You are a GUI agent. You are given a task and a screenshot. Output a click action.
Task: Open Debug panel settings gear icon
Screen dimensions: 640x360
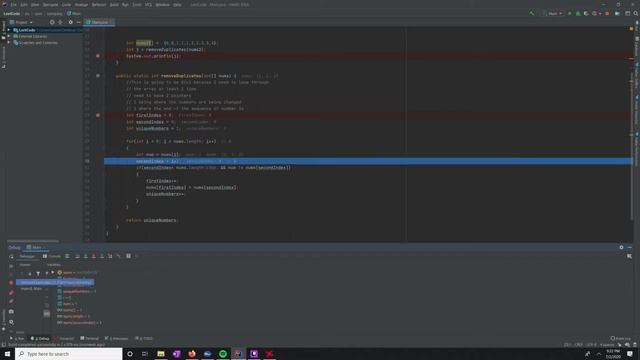click(x=621, y=247)
